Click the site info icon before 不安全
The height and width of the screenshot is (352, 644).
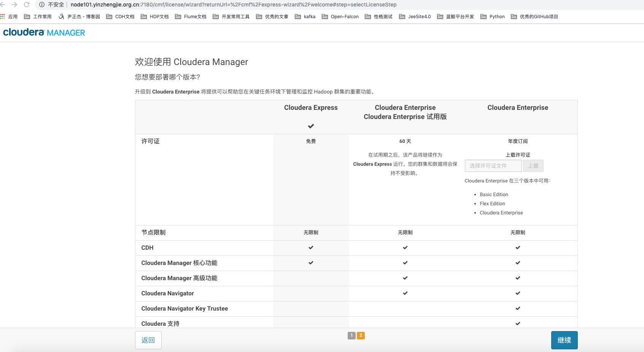(x=42, y=5)
